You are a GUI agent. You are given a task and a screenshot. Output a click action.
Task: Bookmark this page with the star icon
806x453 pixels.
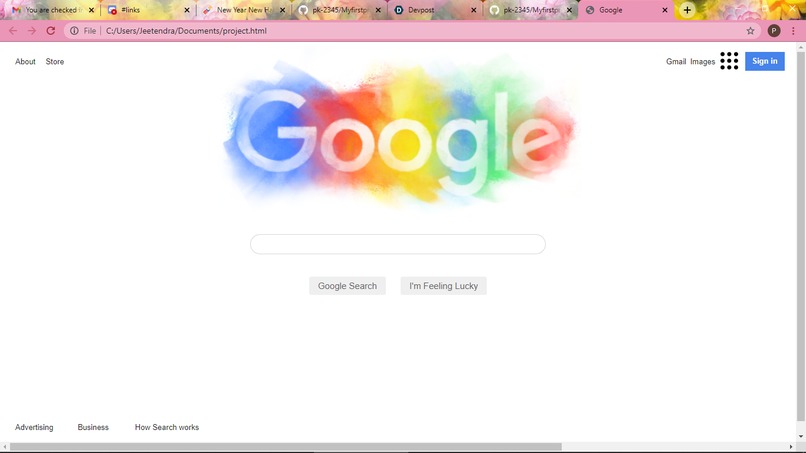[750, 31]
